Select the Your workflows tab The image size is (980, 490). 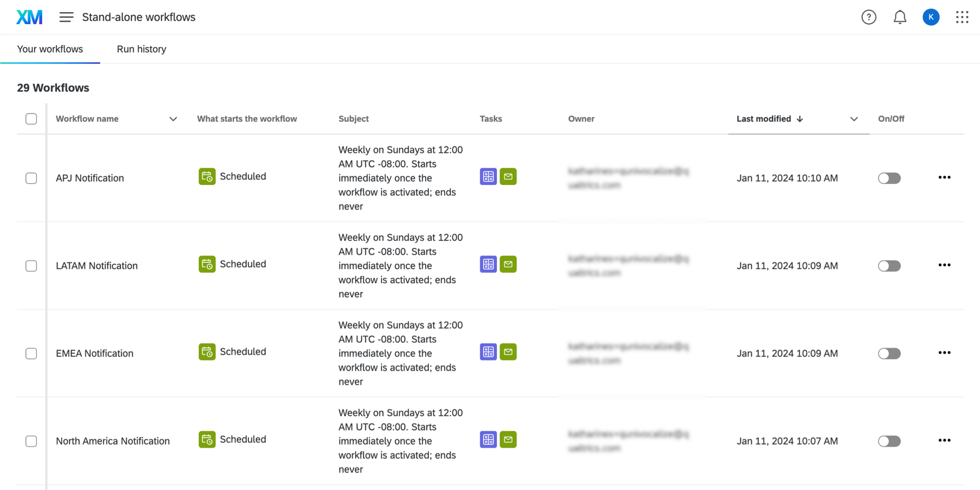pyautogui.click(x=50, y=49)
